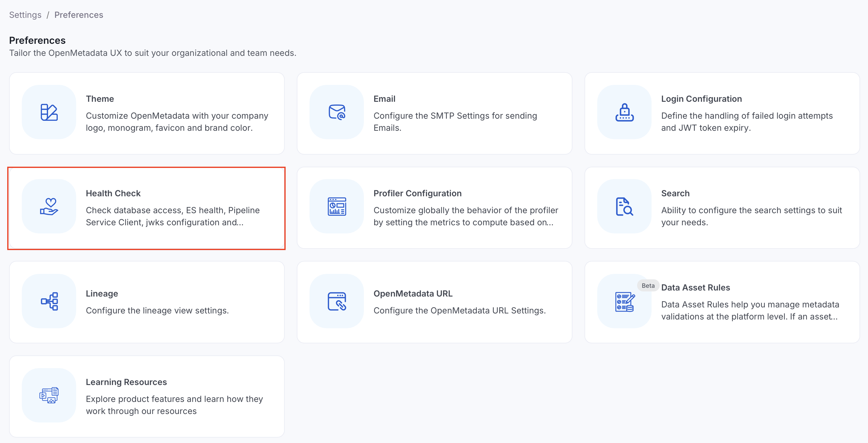
Task: Click the Email envelope icon
Action: point(337,112)
